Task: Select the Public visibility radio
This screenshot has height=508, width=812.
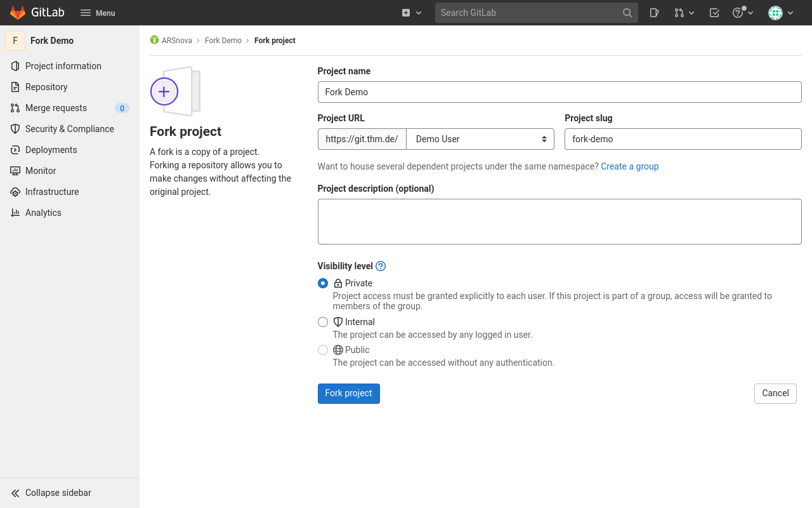Action: (x=323, y=350)
